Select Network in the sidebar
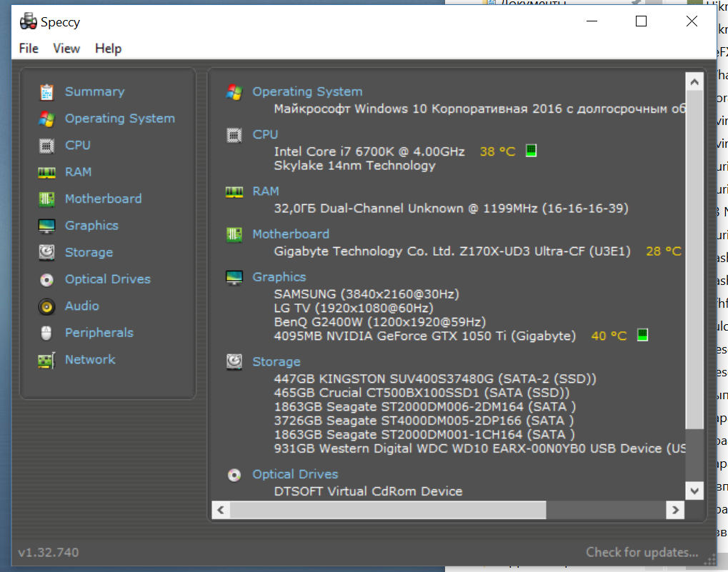728x572 pixels. tap(90, 359)
